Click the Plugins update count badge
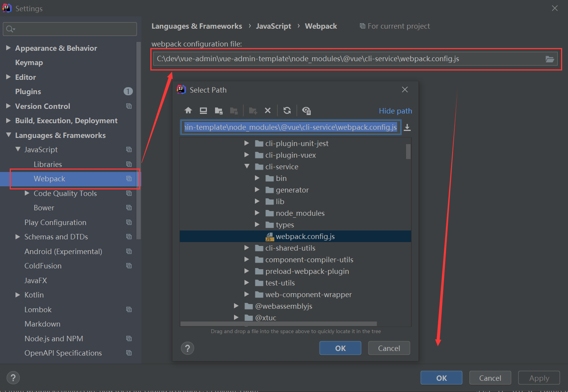Screen dimensions: 568x392 click(128, 91)
